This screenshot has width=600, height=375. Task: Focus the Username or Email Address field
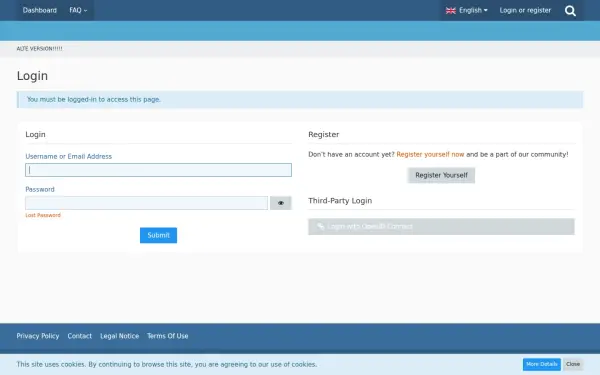(158, 170)
